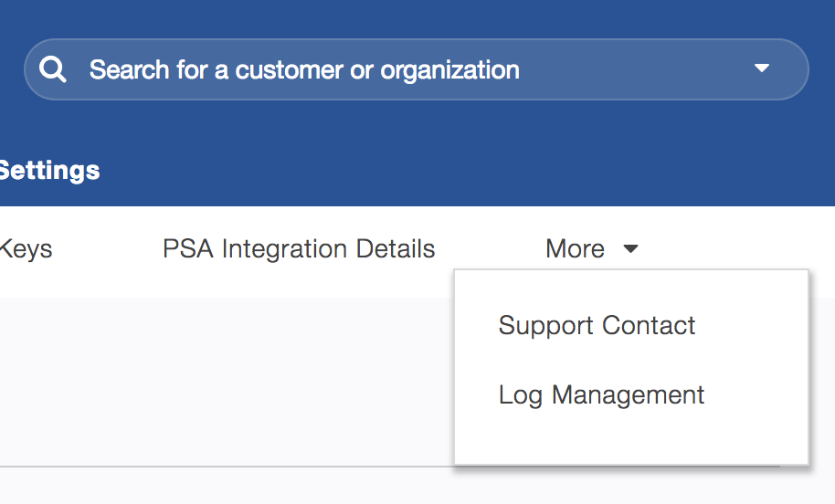Select Support Contact from the More menu
The width and height of the screenshot is (835, 504).
point(597,326)
